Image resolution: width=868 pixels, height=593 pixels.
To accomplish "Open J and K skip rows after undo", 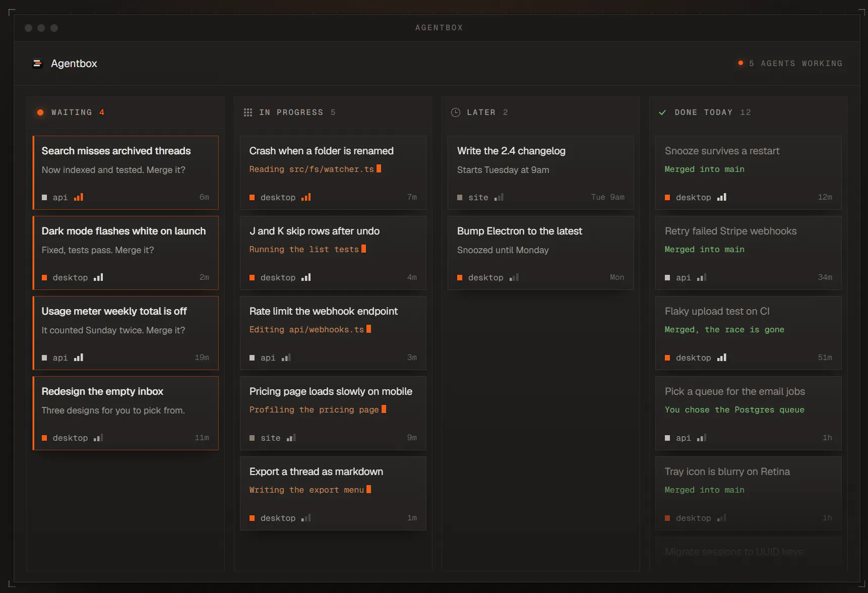I will point(333,253).
